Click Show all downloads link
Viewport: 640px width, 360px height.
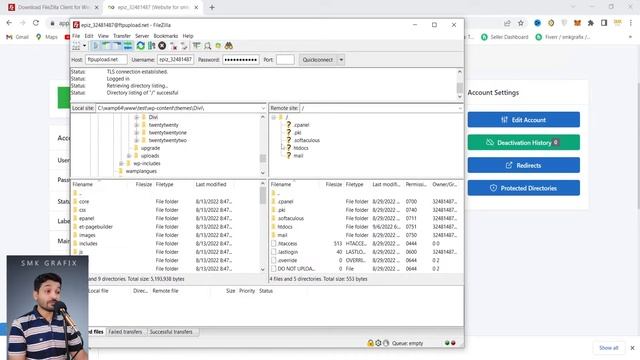point(609,348)
